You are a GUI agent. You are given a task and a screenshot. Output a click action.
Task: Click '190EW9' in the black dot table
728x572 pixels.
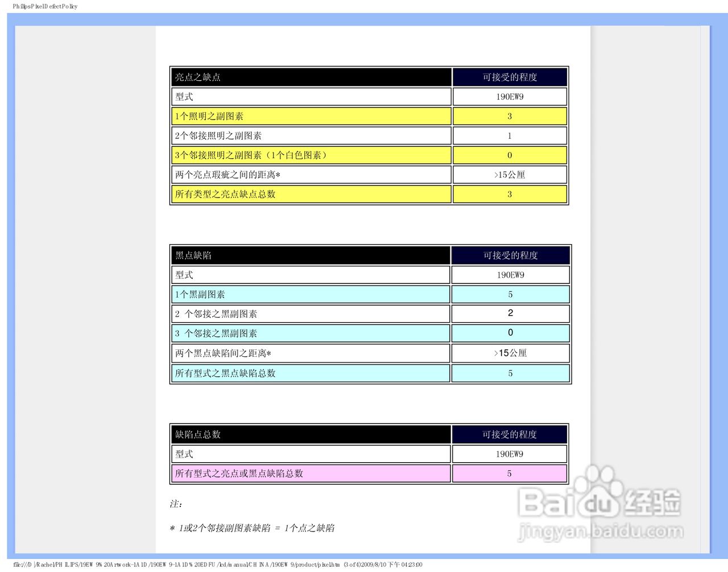[x=510, y=275]
